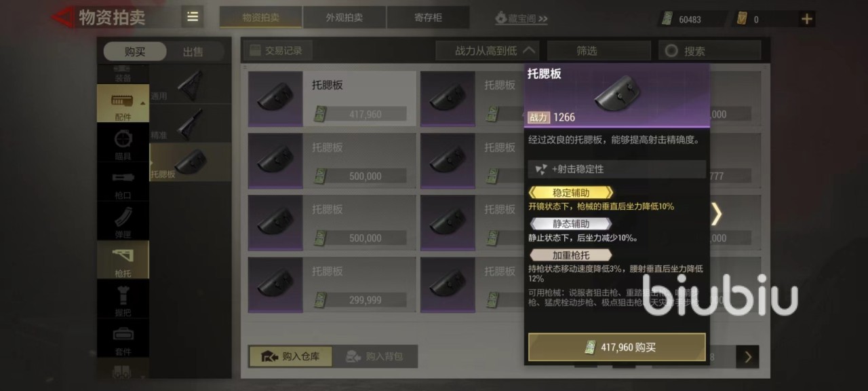The image size is (868, 391).
Task: Click the red back arrow icon
Action: point(63,17)
